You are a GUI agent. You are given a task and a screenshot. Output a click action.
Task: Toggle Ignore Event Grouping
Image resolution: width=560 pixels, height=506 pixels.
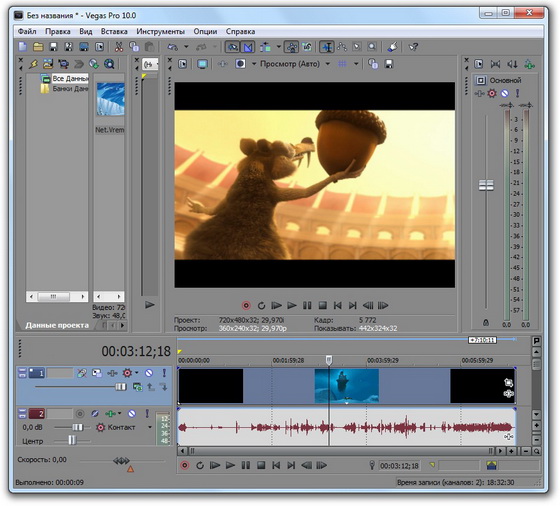[x=306, y=47]
